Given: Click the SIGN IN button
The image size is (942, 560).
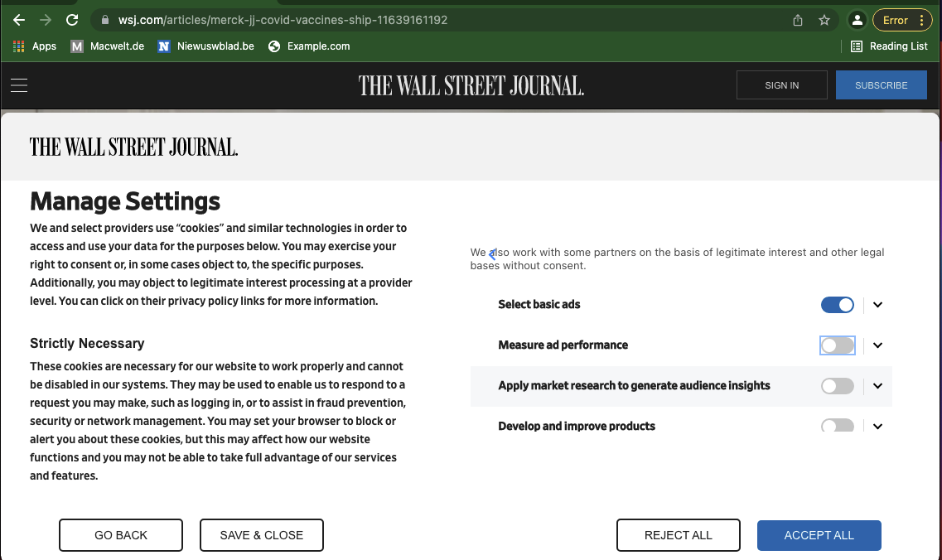Looking at the screenshot, I should tap(781, 85).
